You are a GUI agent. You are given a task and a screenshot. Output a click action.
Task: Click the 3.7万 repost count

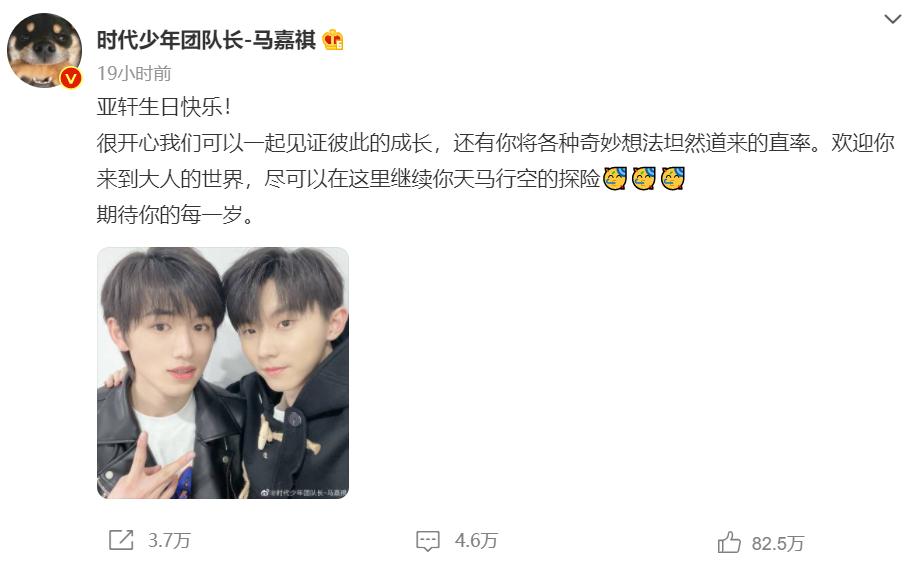[169, 540]
